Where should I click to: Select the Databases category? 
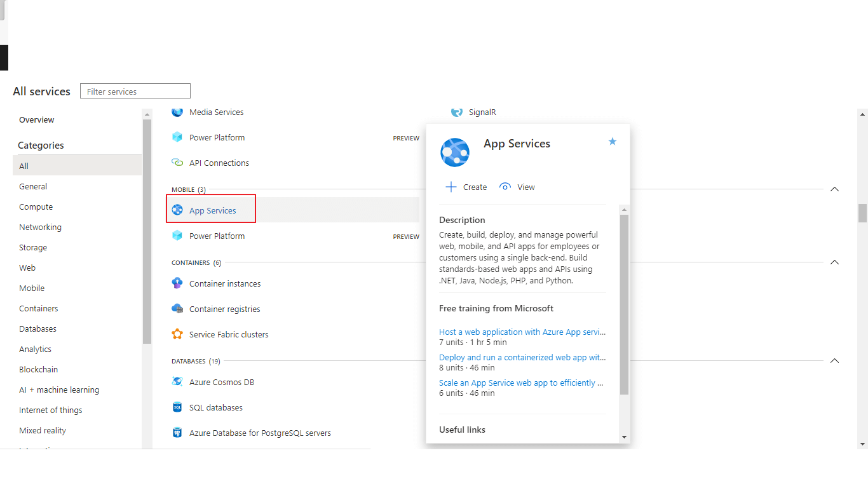click(37, 329)
